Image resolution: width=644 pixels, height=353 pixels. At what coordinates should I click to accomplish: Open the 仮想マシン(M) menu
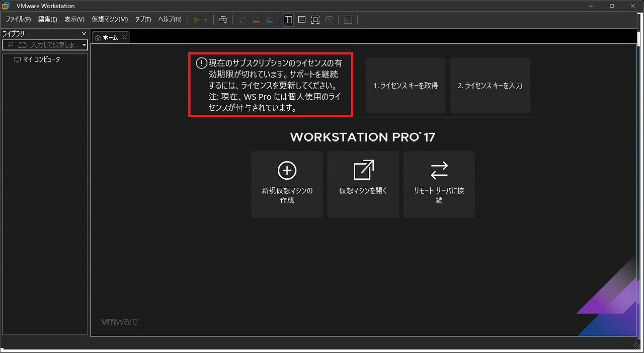[x=110, y=20]
